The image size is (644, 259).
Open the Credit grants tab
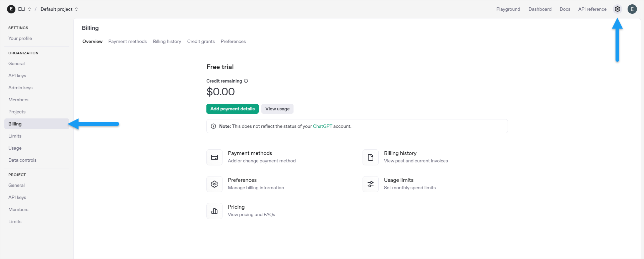(x=201, y=41)
